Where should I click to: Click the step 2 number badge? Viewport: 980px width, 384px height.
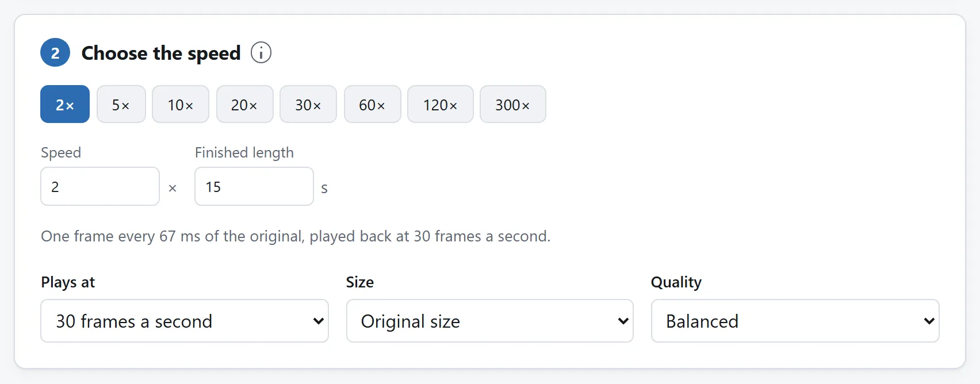point(55,53)
